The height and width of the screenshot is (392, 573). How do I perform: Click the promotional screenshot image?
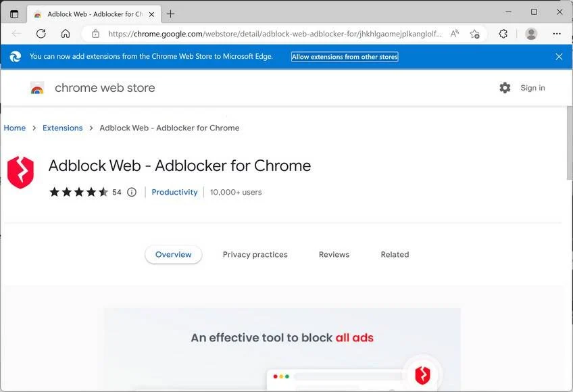(x=282, y=349)
